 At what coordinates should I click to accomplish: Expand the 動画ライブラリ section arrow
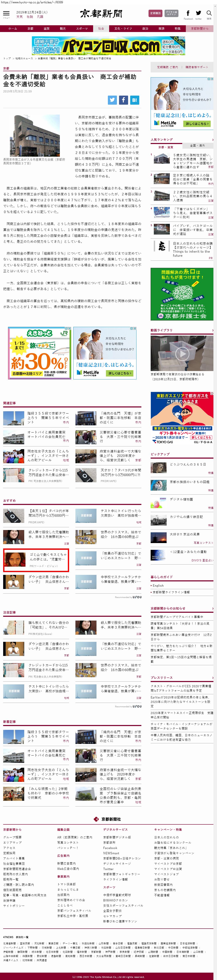(x=212, y=330)
